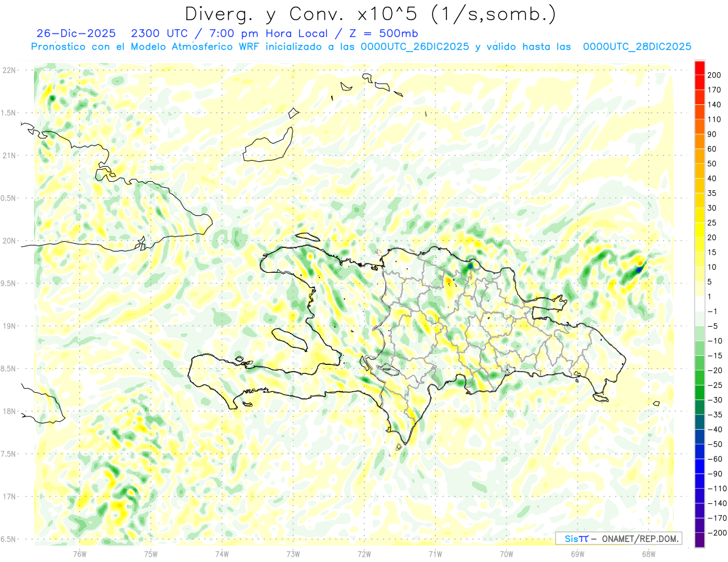Click the 74W longitude label
Screen dimensions: 728x562
tap(222, 553)
